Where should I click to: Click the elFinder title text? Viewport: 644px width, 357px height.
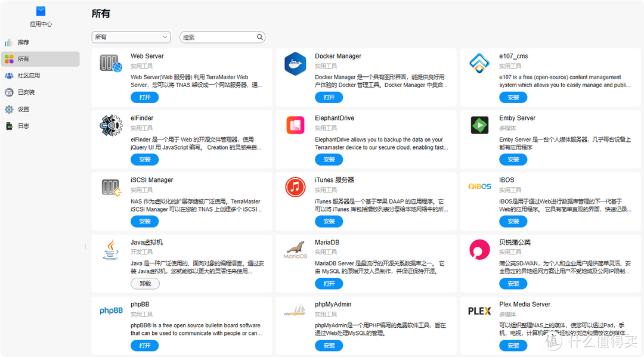click(x=142, y=118)
